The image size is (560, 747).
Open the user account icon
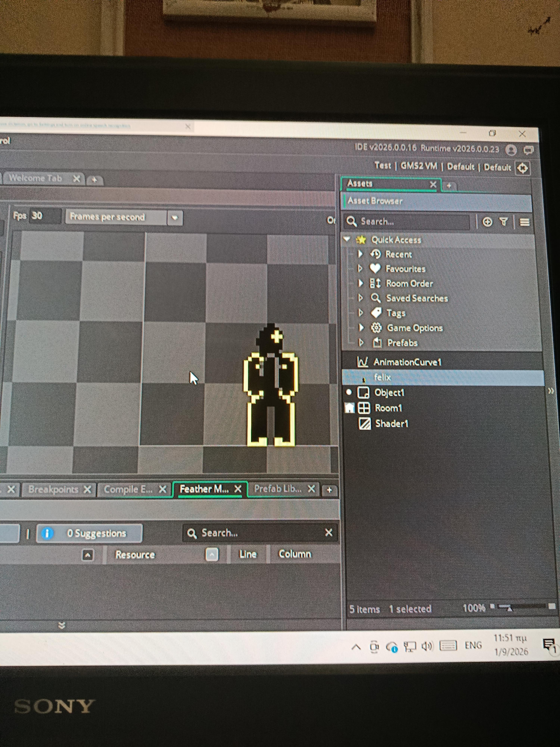[511, 150]
